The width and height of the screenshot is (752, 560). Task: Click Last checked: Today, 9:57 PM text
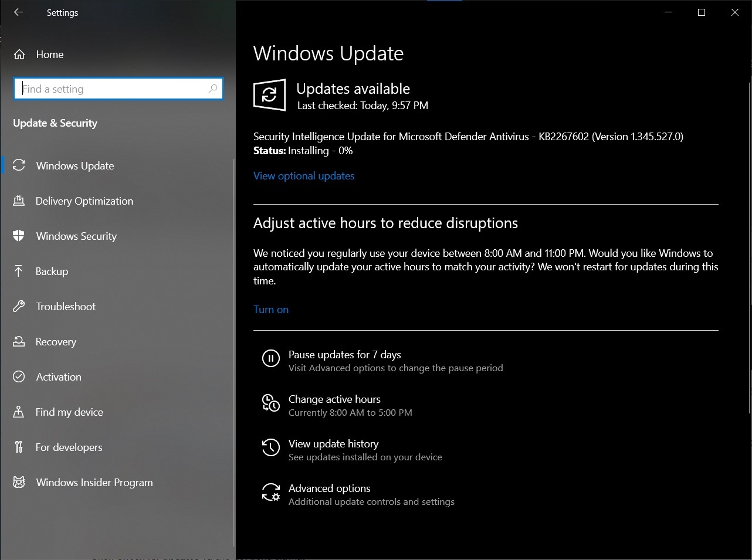pyautogui.click(x=363, y=106)
